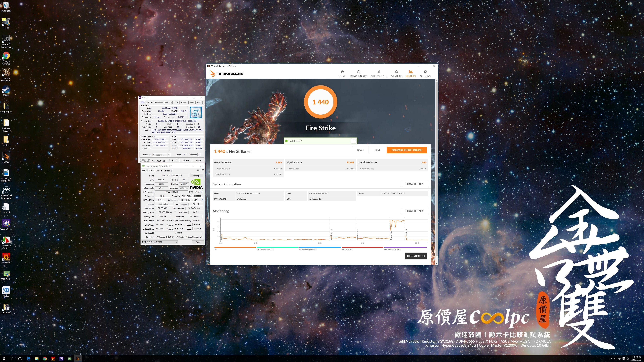Open the Validation tab in GPU-Z

(x=168, y=171)
